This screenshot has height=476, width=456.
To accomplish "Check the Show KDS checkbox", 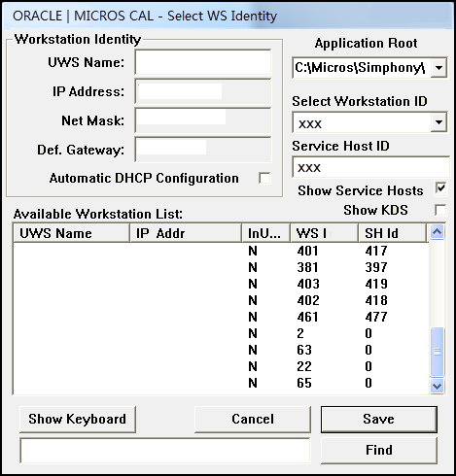I will click(440, 210).
